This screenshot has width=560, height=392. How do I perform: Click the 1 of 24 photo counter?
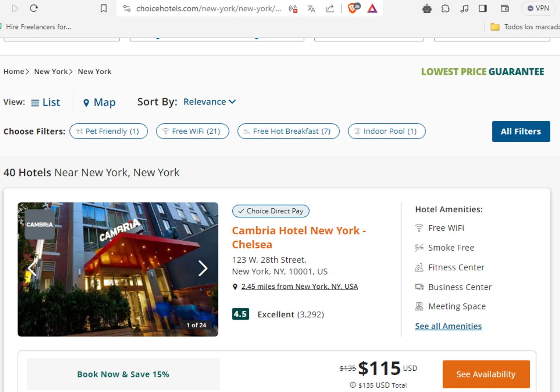(x=196, y=325)
